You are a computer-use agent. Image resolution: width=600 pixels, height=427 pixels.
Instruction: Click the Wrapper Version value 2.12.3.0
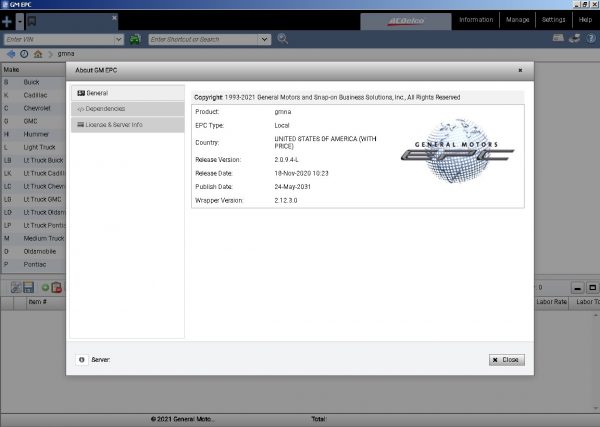[285, 200]
